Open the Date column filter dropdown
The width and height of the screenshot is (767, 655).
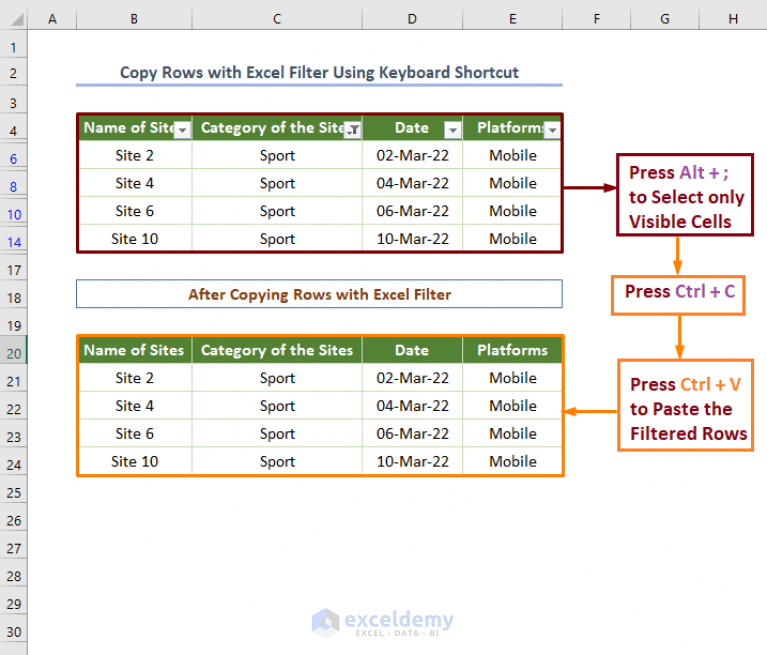tap(453, 130)
